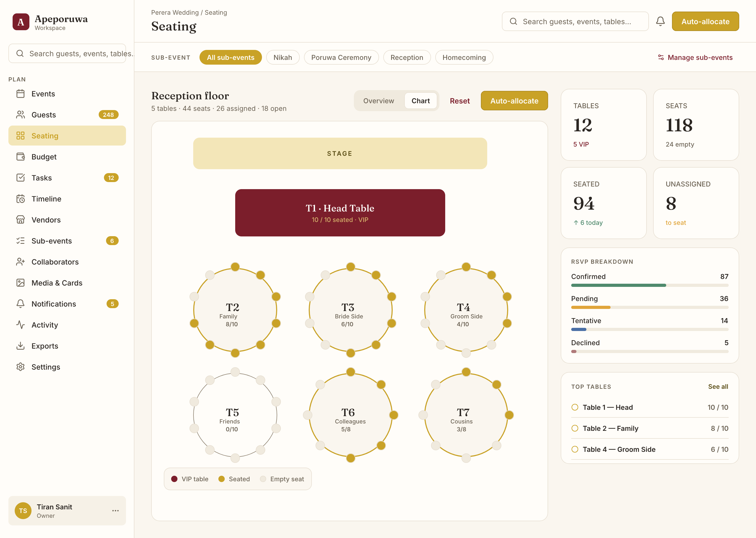The width and height of the screenshot is (756, 538).
Task: Select radio circle for Table 4 — Groom Side
Action: pos(575,449)
